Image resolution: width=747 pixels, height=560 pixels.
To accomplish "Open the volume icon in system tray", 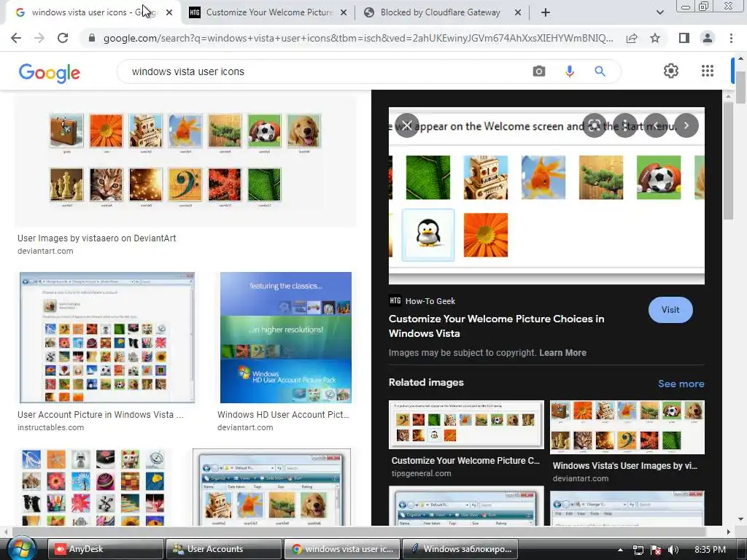I will pos(673,550).
